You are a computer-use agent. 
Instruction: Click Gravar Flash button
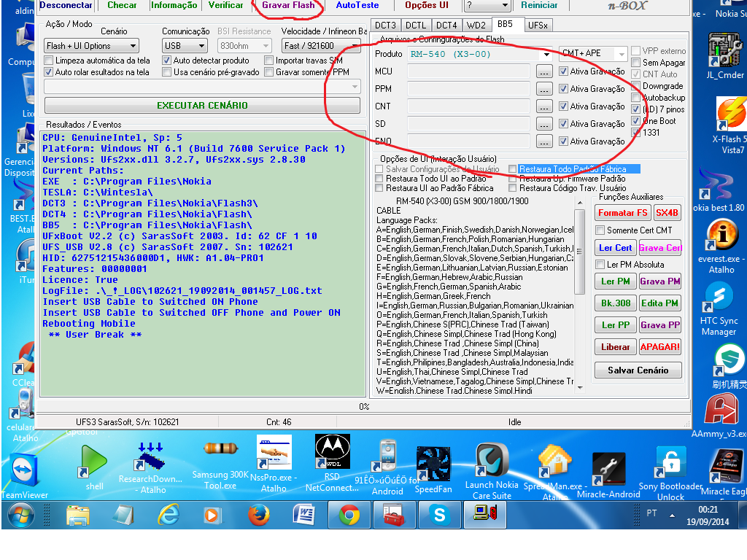(287, 5)
